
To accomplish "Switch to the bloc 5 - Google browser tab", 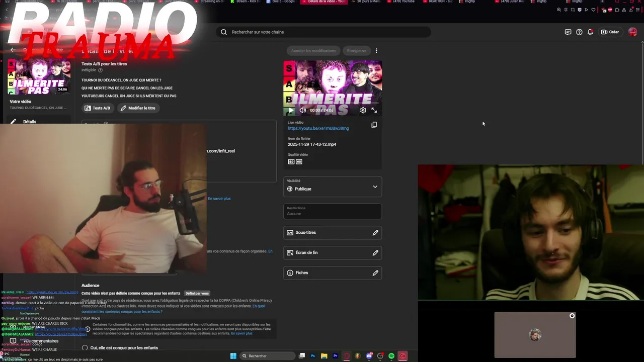I will tap(280, 2).
